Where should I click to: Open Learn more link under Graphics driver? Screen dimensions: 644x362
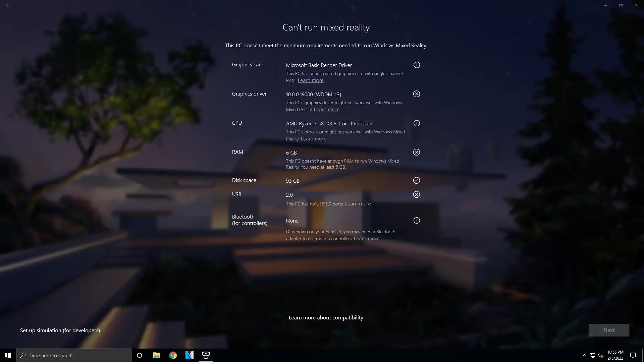327,110
